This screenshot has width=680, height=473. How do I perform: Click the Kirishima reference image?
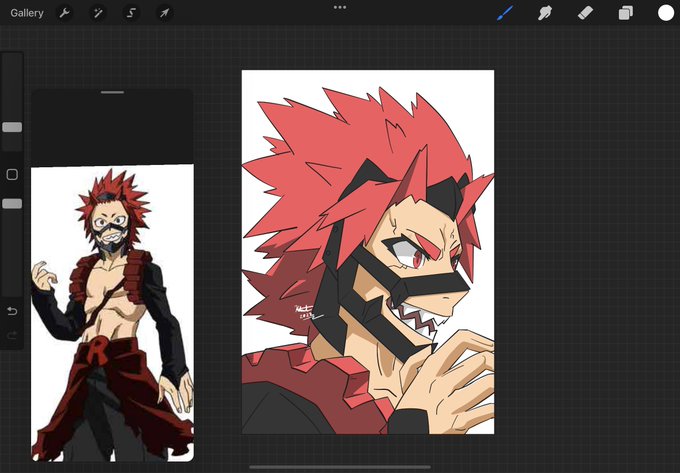[112, 313]
